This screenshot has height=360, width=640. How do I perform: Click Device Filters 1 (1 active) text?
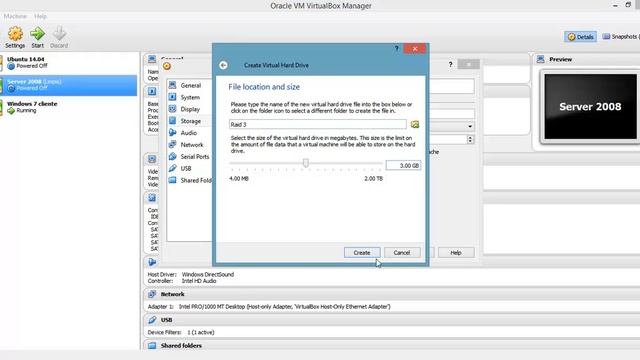click(x=181, y=332)
